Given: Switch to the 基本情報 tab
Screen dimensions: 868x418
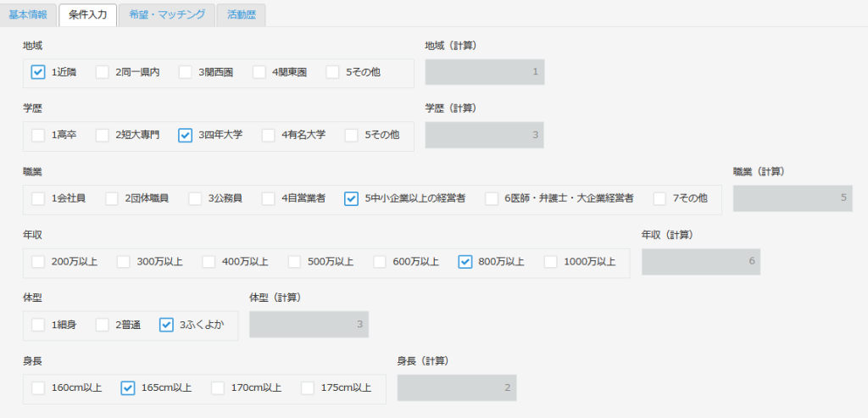Looking at the screenshot, I should point(28,14).
